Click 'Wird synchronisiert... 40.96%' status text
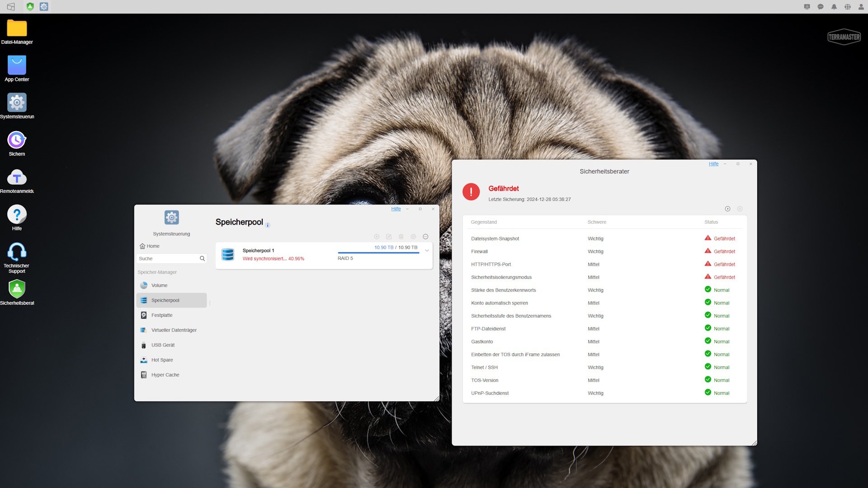The width and height of the screenshot is (868, 488). tap(273, 259)
